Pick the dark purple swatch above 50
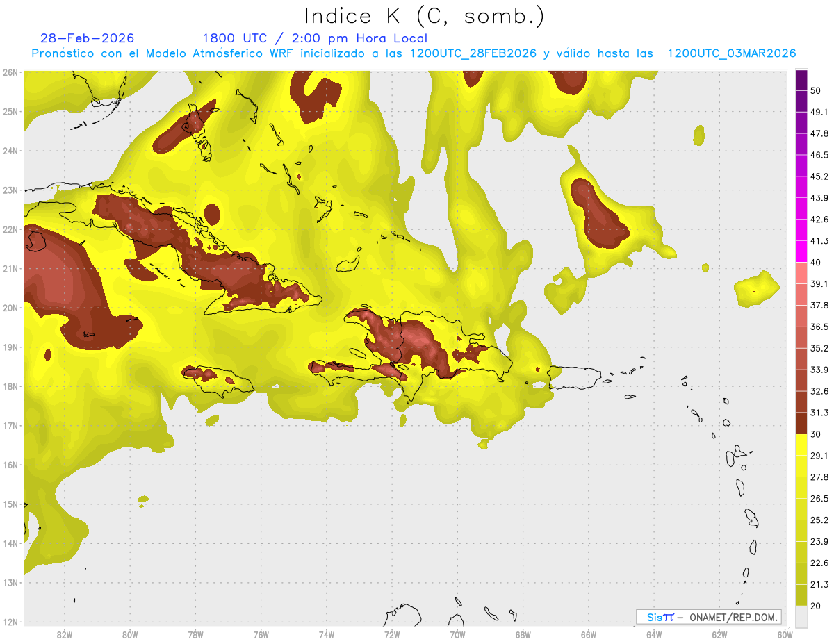The image size is (834, 644). (801, 80)
